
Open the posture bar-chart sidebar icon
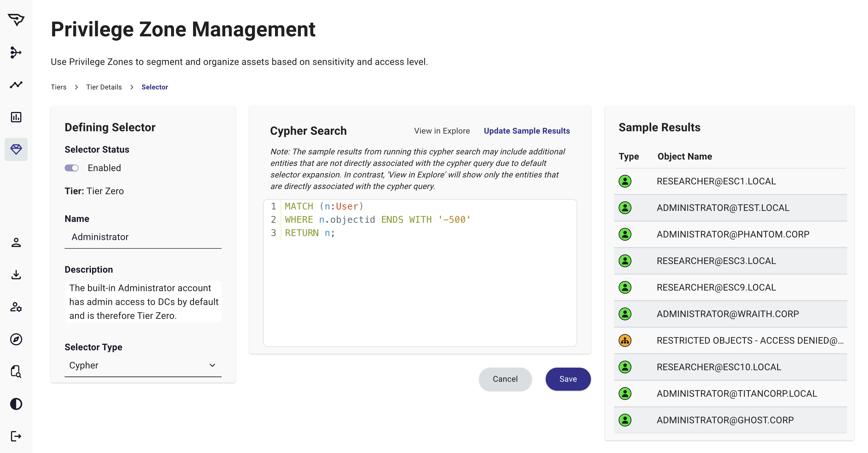coord(16,117)
